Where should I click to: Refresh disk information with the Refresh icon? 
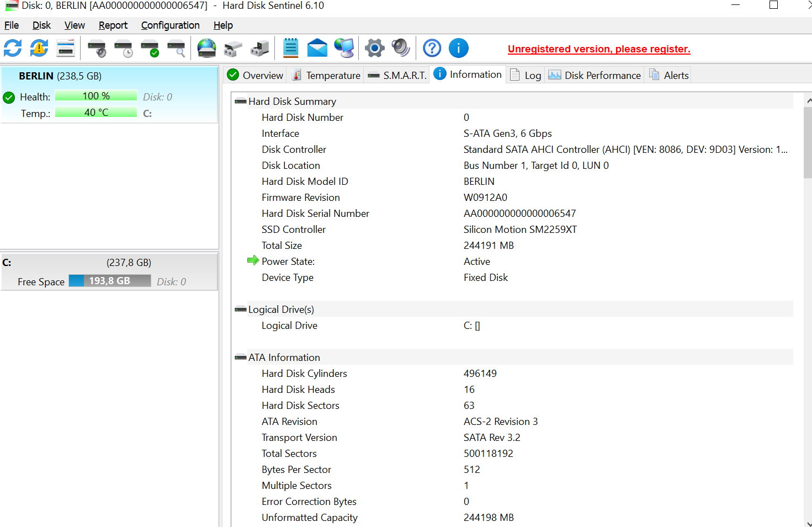12,48
